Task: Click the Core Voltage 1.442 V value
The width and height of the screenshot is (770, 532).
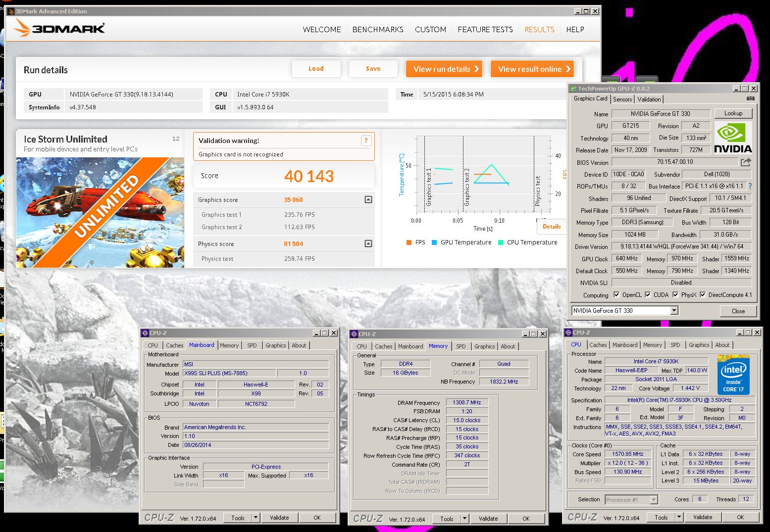Action: pos(690,388)
